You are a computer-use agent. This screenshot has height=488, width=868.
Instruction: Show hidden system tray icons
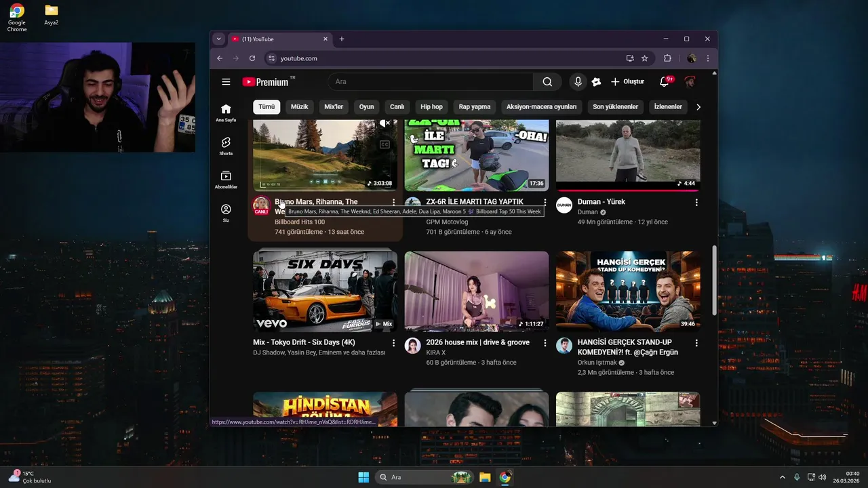782,477
